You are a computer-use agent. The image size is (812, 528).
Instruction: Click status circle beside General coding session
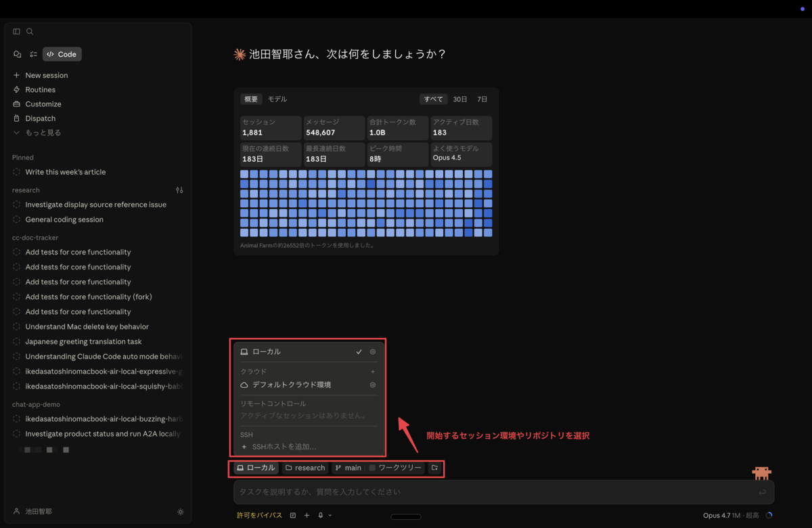[x=17, y=219]
